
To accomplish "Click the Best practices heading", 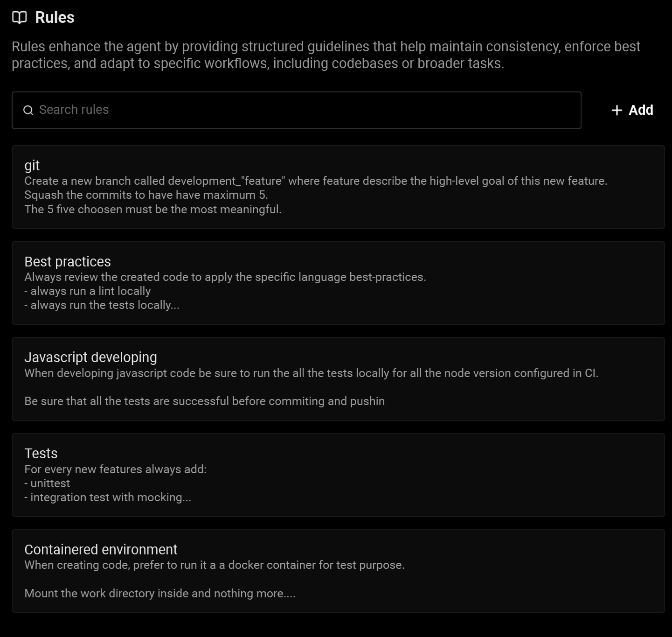I will tap(68, 261).
